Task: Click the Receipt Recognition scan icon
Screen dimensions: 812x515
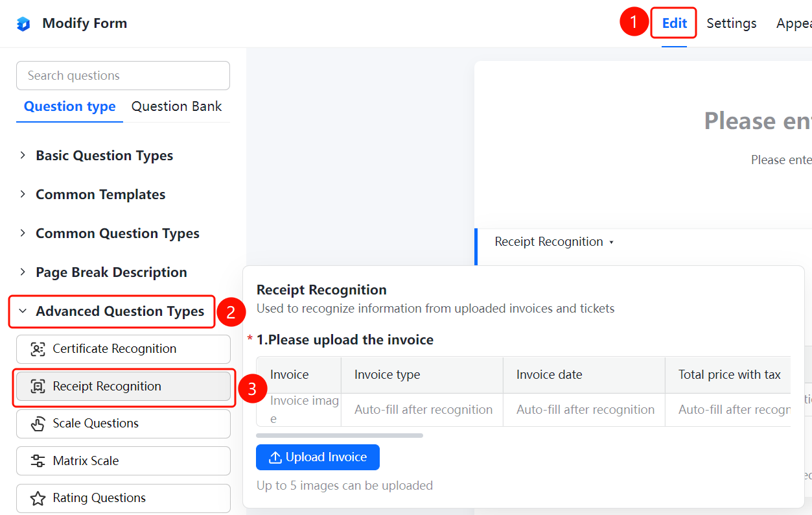Action: click(38, 387)
